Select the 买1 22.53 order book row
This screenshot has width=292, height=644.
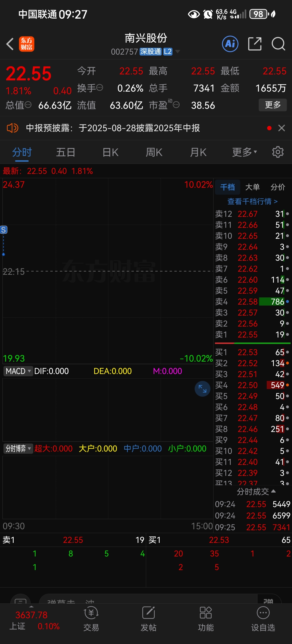(252, 352)
